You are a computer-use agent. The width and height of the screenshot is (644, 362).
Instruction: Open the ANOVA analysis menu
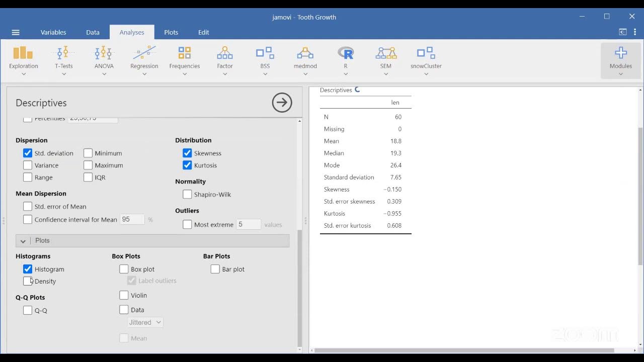(x=104, y=60)
